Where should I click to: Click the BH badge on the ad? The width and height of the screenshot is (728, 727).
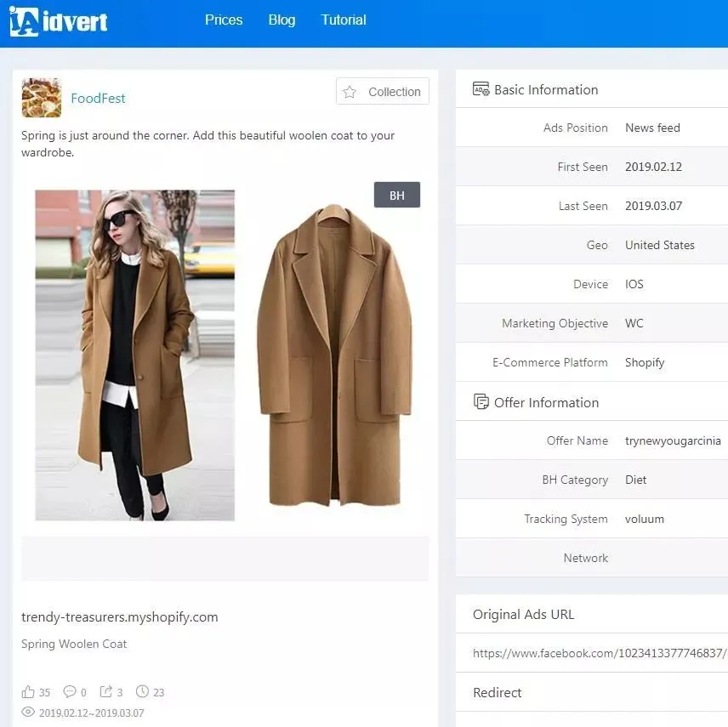[x=397, y=195]
